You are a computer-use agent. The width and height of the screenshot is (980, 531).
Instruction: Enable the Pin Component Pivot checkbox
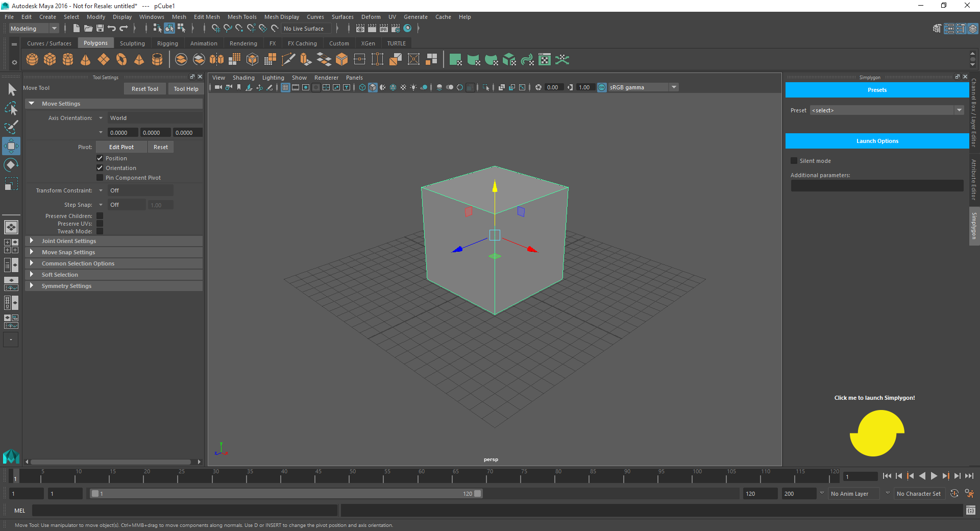[x=100, y=177]
